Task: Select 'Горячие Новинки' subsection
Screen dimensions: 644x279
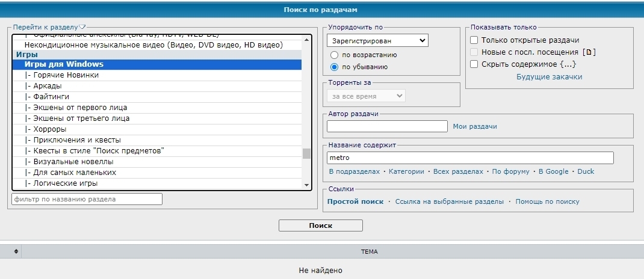Action: point(157,75)
